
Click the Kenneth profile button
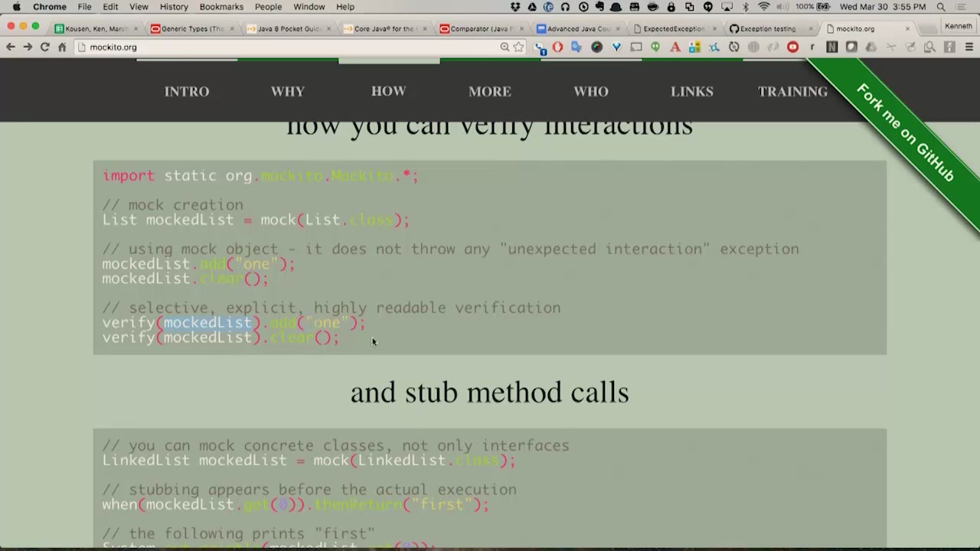tap(958, 26)
